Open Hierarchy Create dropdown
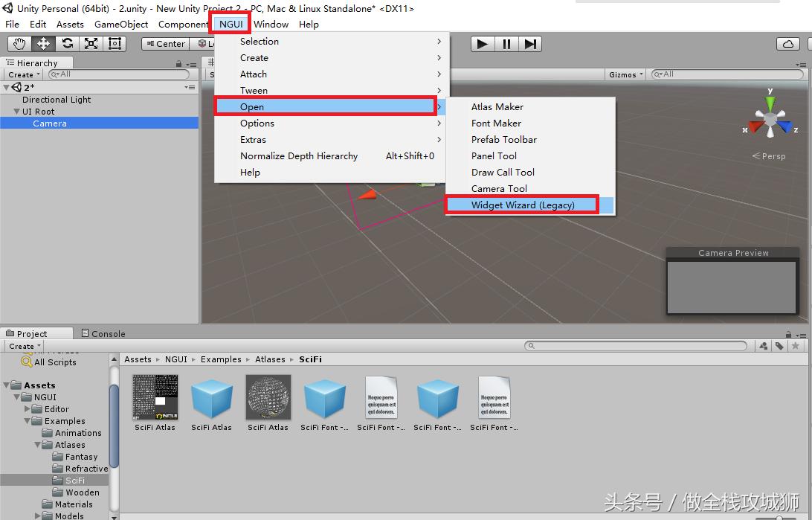Viewport: 812px width, 520px height. pyautogui.click(x=24, y=74)
